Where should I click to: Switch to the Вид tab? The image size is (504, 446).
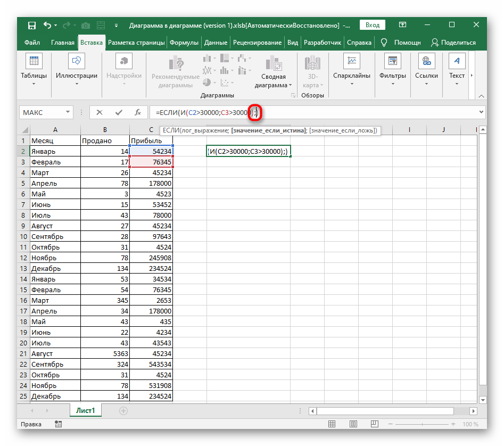coord(293,43)
